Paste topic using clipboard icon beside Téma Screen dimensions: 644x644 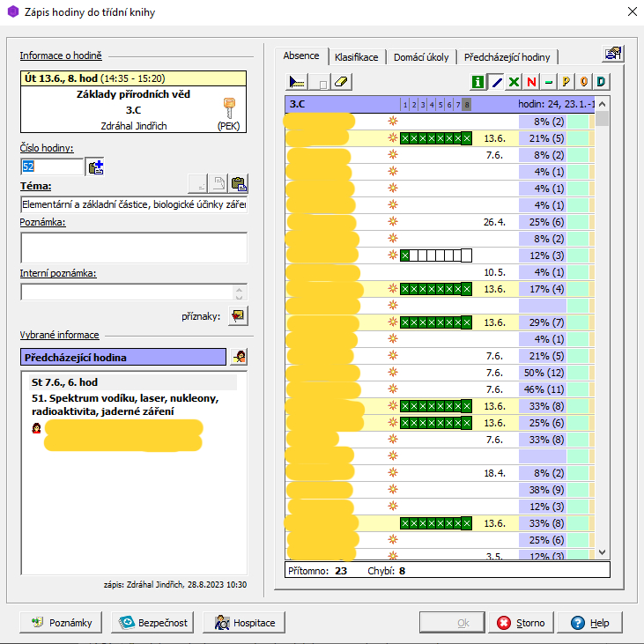238,184
